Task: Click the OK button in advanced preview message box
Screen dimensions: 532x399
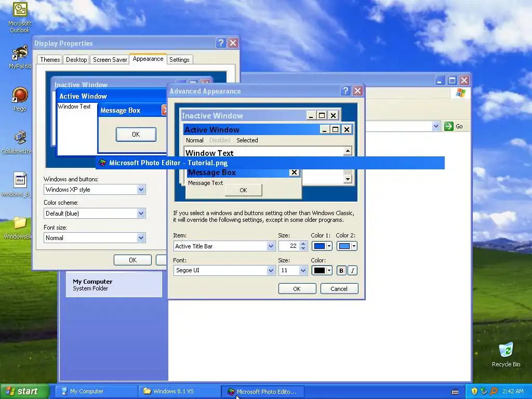Action: coord(243,190)
